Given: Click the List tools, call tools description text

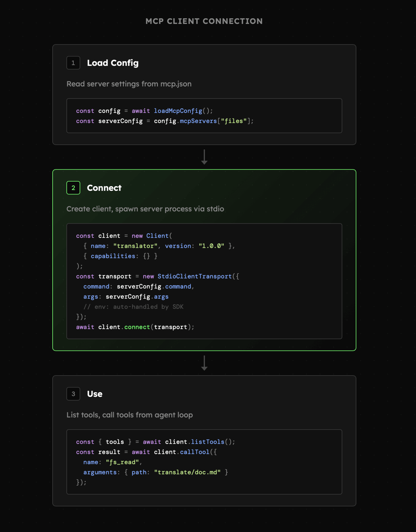Looking at the screenshot, I should pyautogui.click(x=130, y=415).
